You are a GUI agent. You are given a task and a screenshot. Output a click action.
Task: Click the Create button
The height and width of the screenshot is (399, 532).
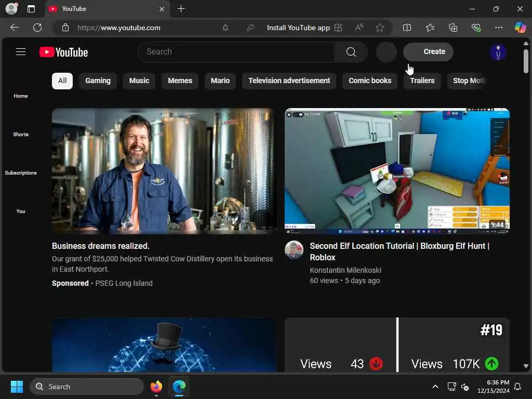point(428,51)
